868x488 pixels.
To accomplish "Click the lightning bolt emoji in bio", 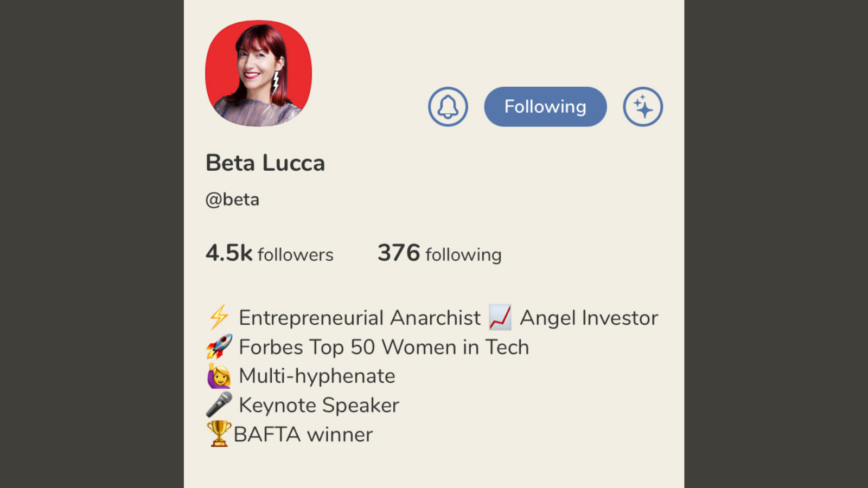I will (x=219, y=317).
